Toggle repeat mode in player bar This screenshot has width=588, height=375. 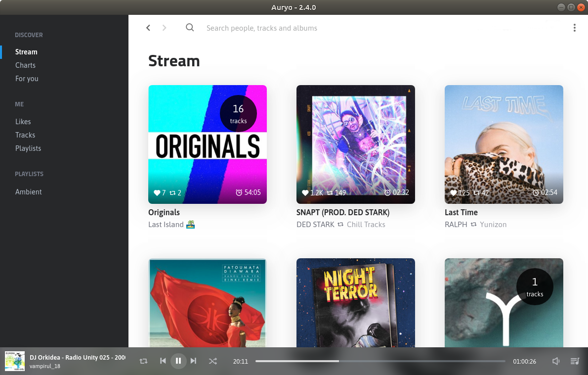144,361
